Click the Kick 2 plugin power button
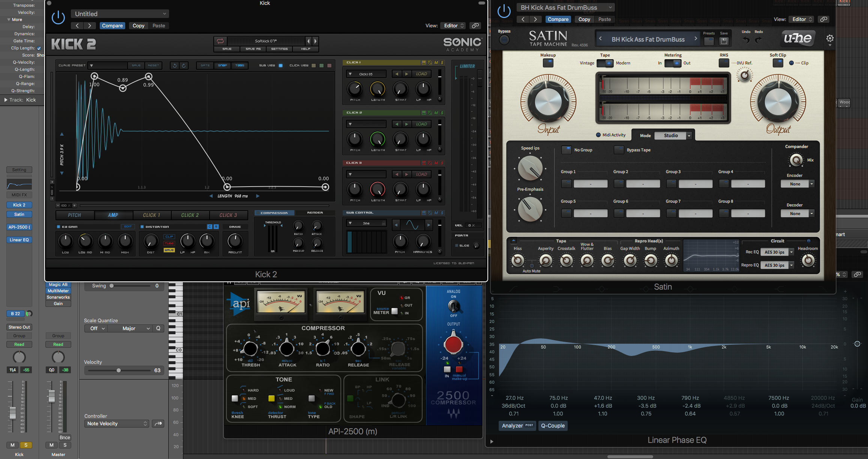 [x=58, y=18]
